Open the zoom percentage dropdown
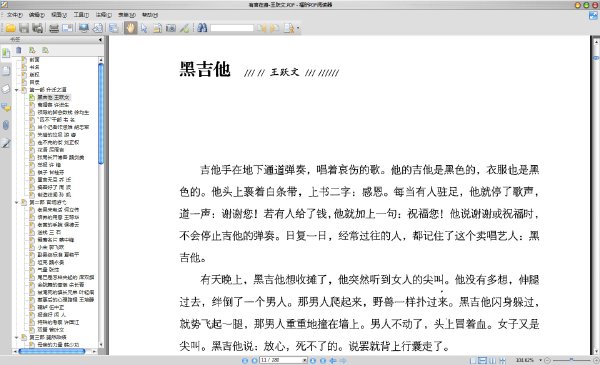 (541, 360)
